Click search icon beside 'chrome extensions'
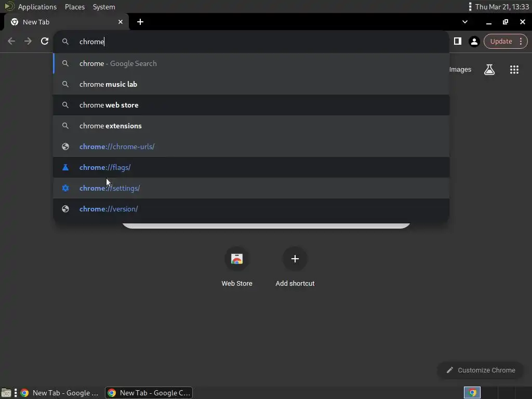Screen dimensions: 532x399 click(65, 126)
